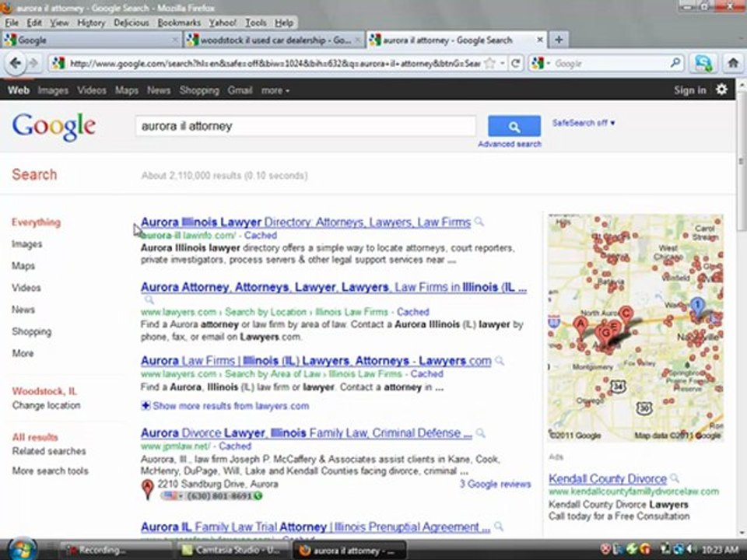Open Aurora Illinois Lawyer Directory result

tap(306, 222)
